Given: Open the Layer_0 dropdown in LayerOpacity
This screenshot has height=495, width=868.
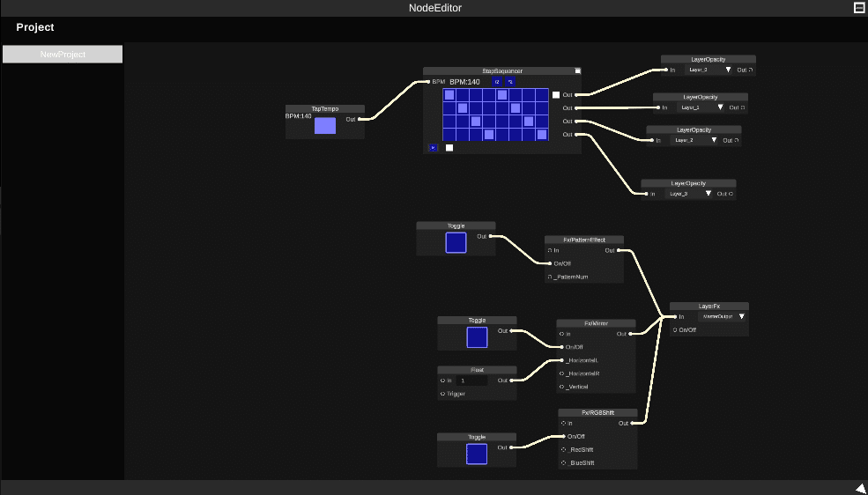Looking at the screenshot, I should tap(709, 70).
